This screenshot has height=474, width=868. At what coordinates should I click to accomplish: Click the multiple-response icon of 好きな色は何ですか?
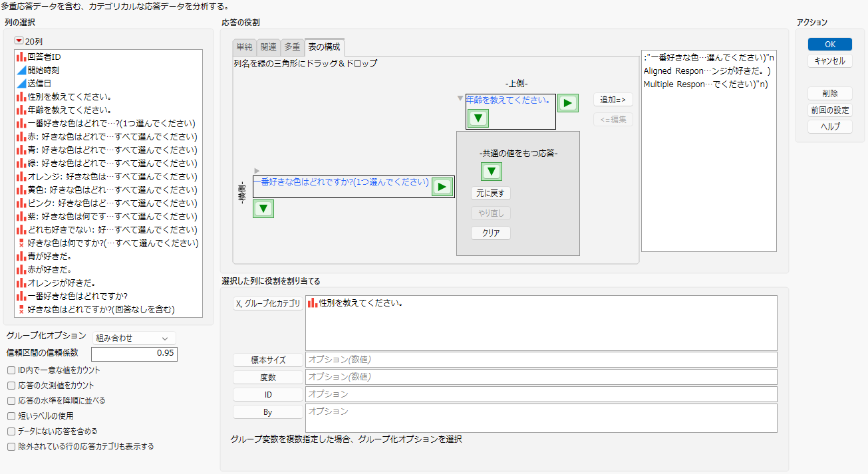(x=21, y=243)
